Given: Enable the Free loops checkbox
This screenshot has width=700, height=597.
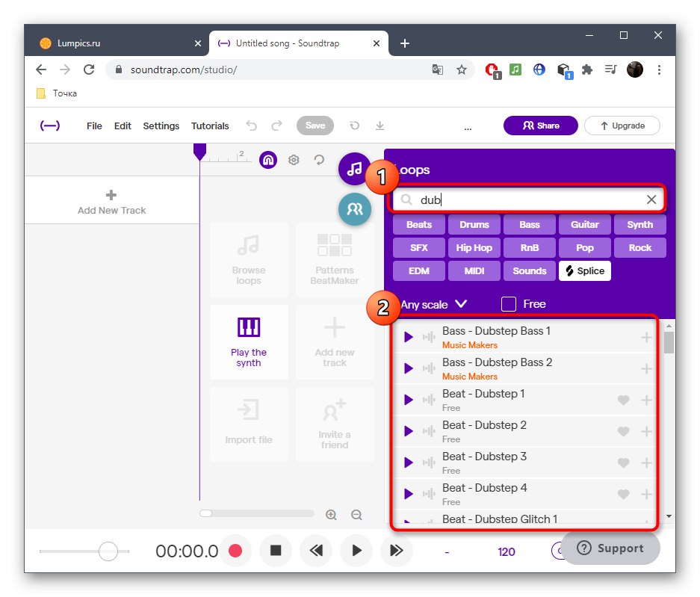Looking at the screenshot, I should 509,304.
